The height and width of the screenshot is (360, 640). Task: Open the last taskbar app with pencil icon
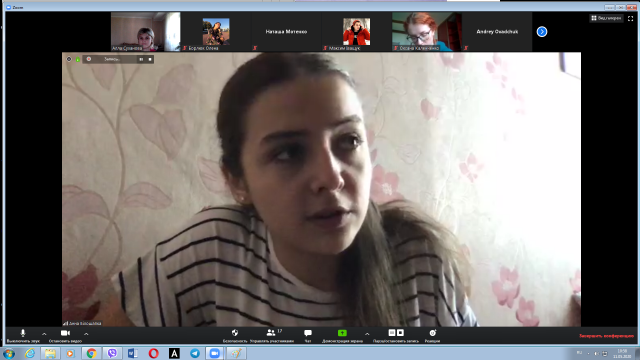click(x=236, y=353)
